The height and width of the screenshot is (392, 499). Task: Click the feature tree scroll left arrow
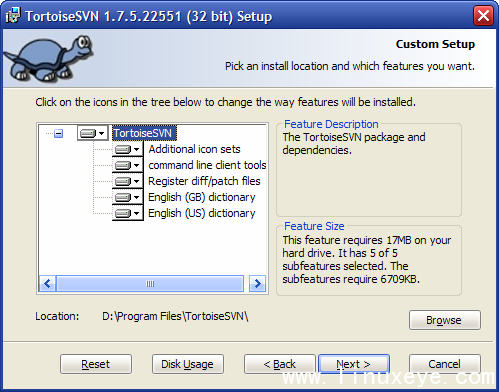(x=47, y=284)
